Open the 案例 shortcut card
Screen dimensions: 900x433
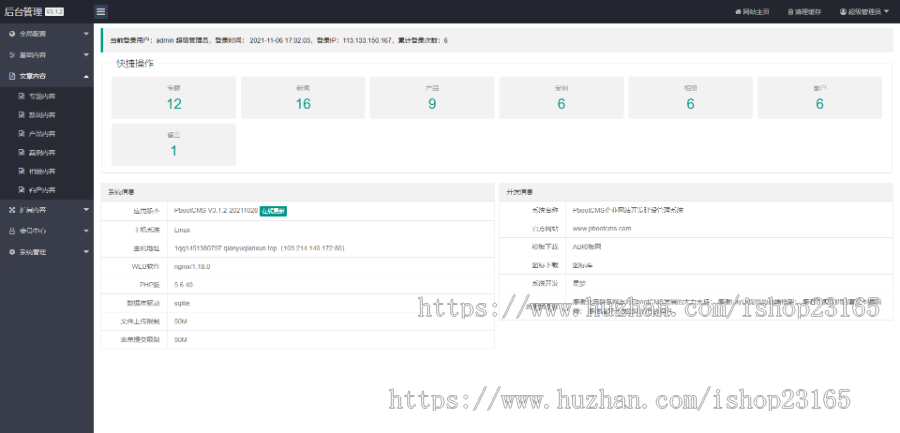[x=561, y=98]
